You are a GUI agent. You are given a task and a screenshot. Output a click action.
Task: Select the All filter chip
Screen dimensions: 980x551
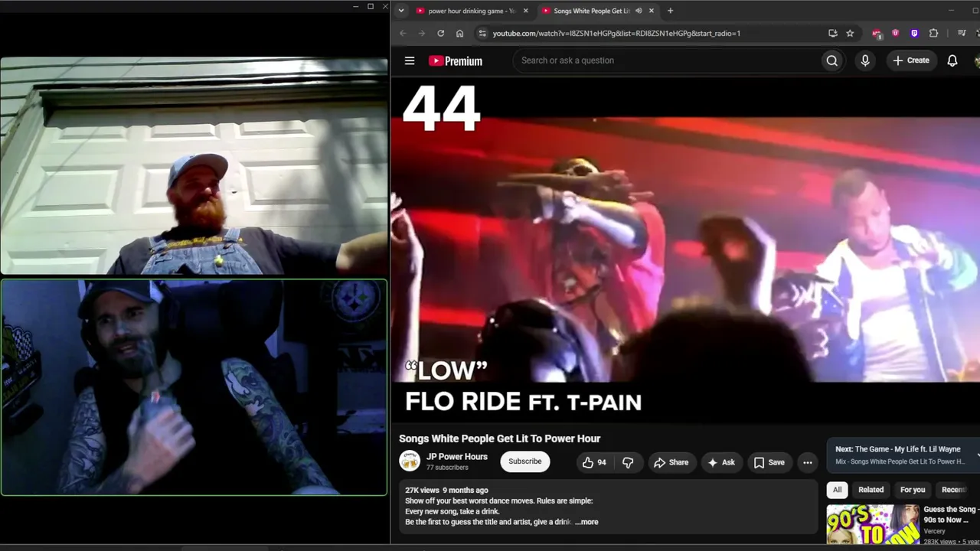(x=837, y=490)
